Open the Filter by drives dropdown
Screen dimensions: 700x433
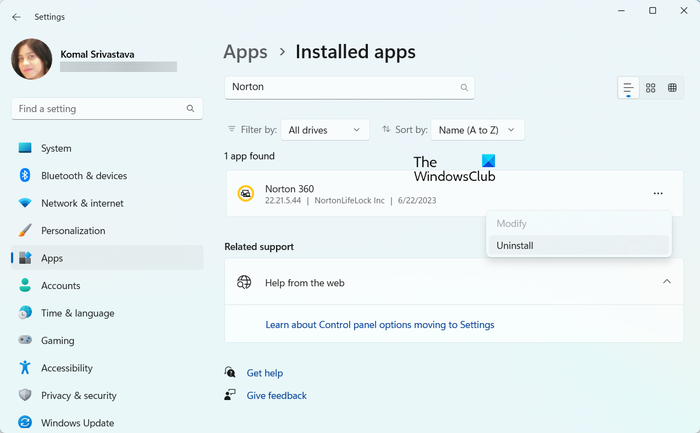point(326,130)
